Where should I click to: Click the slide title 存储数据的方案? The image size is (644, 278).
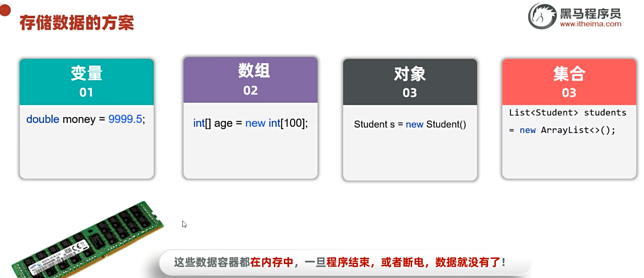pos(77,22)
